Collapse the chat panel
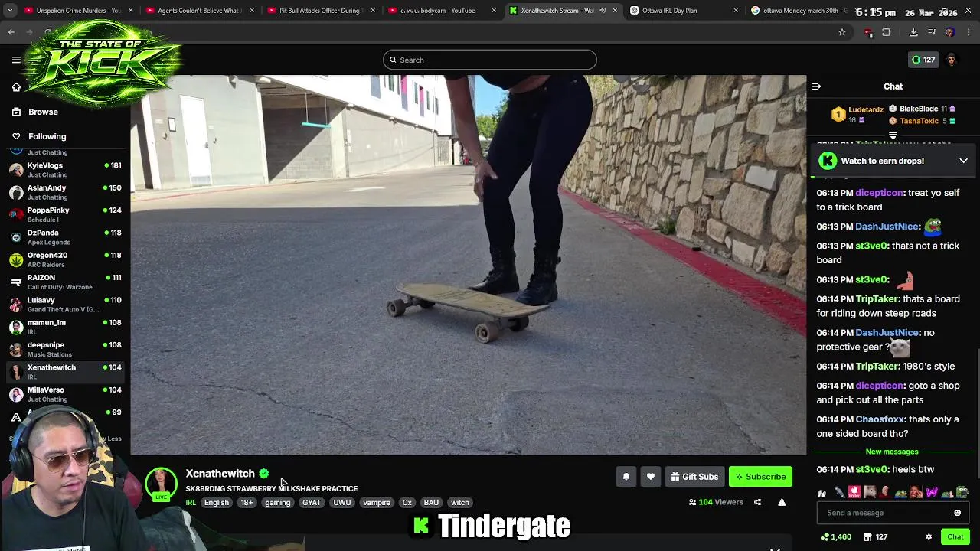The height and width of the screenshot is (551, 980). click(816, 86)
